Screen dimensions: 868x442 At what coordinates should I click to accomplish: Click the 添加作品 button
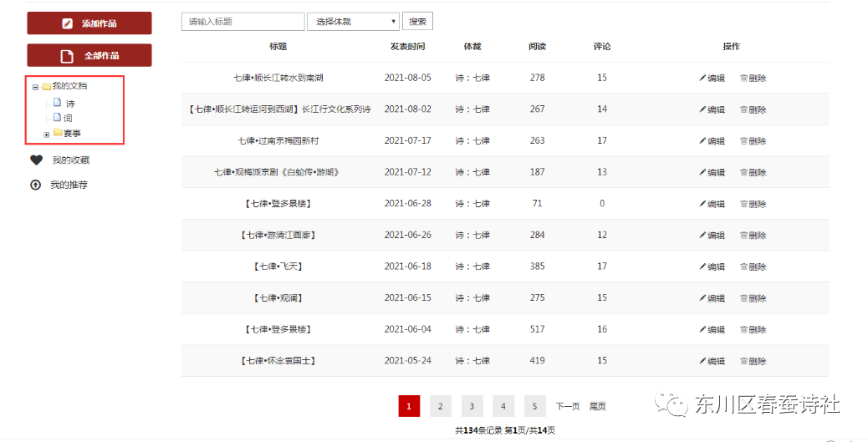point(89,23)
